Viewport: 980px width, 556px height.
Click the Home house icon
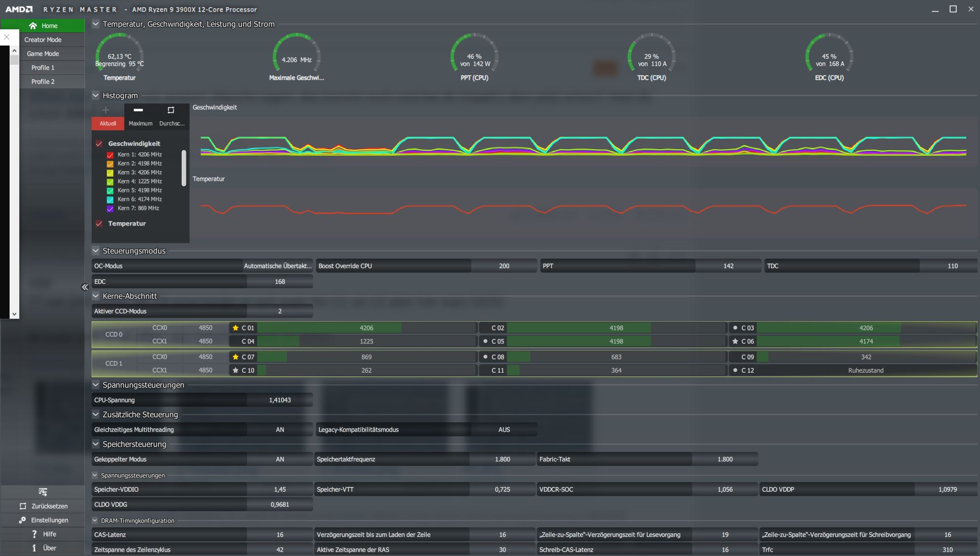[33, 26]
